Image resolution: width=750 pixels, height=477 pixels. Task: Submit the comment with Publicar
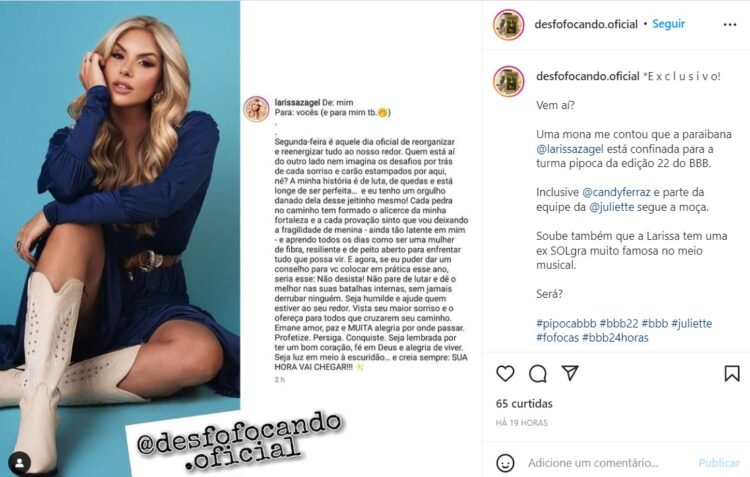click(x=719, y=463)
